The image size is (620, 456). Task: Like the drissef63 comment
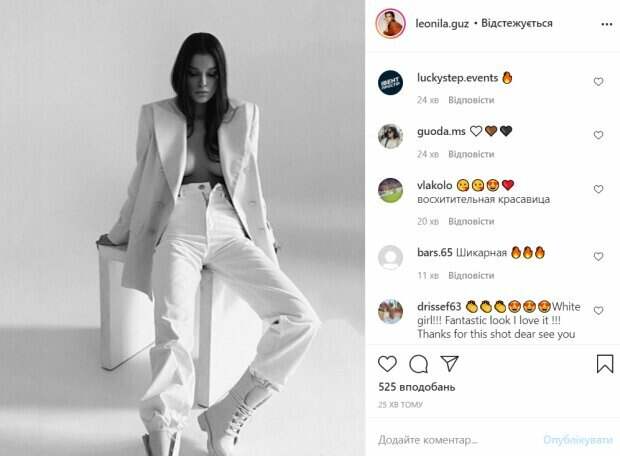point(598,310)
